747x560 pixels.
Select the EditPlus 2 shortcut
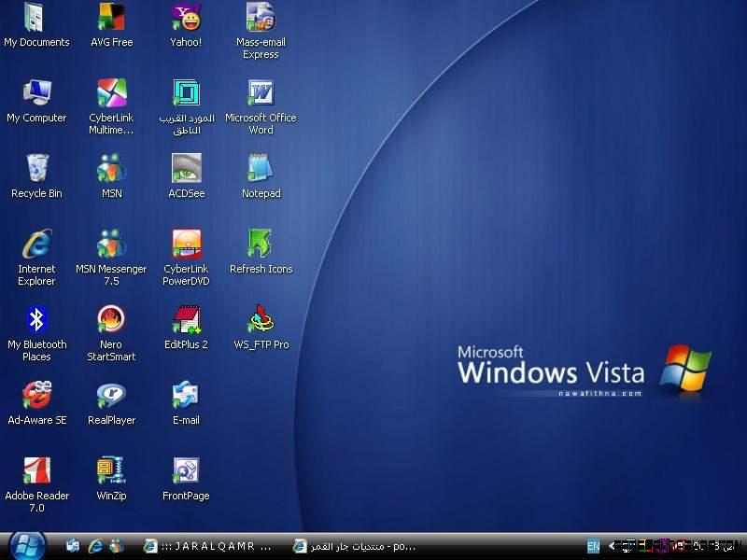pyautogui.click(x=186, y=320)
